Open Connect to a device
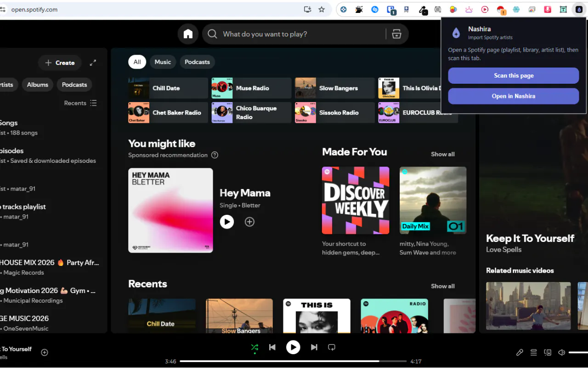Screen dimensions: 588x368 click(x=548, y=352)
